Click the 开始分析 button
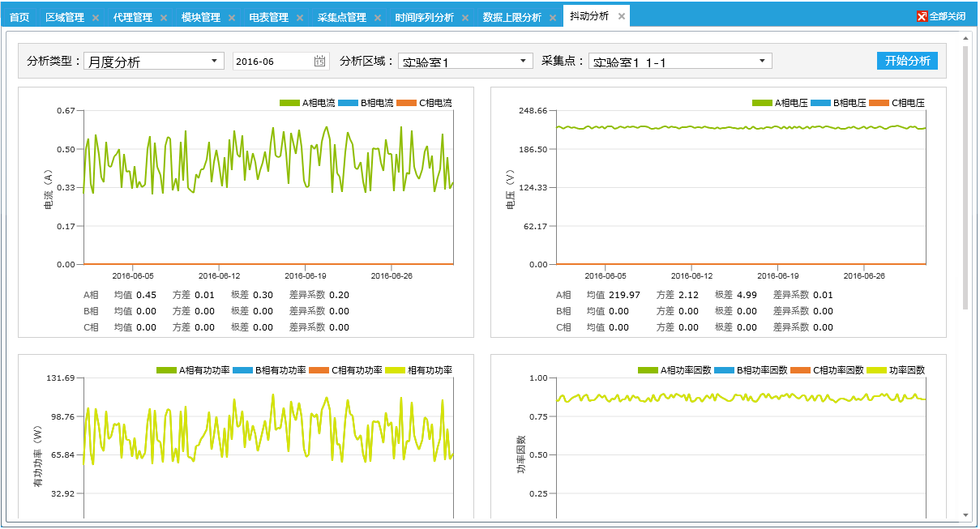Screen dimensions: 980x529 tap(907, 61)
